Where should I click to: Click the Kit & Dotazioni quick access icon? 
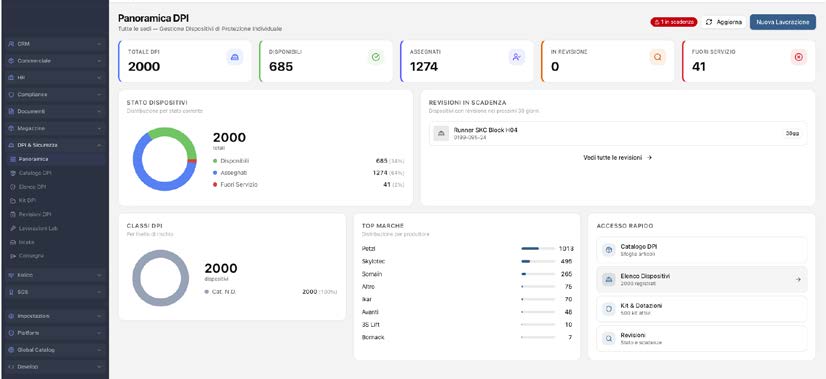[x=609, y=309]
